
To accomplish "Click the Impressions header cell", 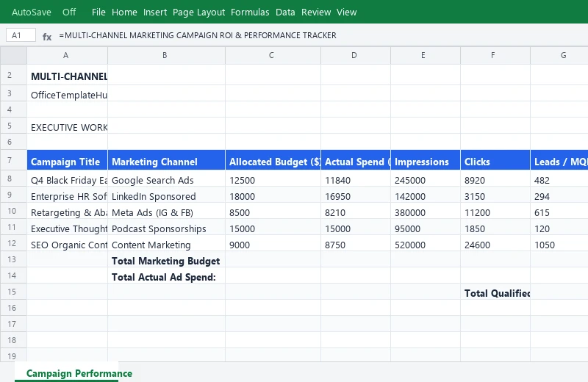I will coord(426,160).
